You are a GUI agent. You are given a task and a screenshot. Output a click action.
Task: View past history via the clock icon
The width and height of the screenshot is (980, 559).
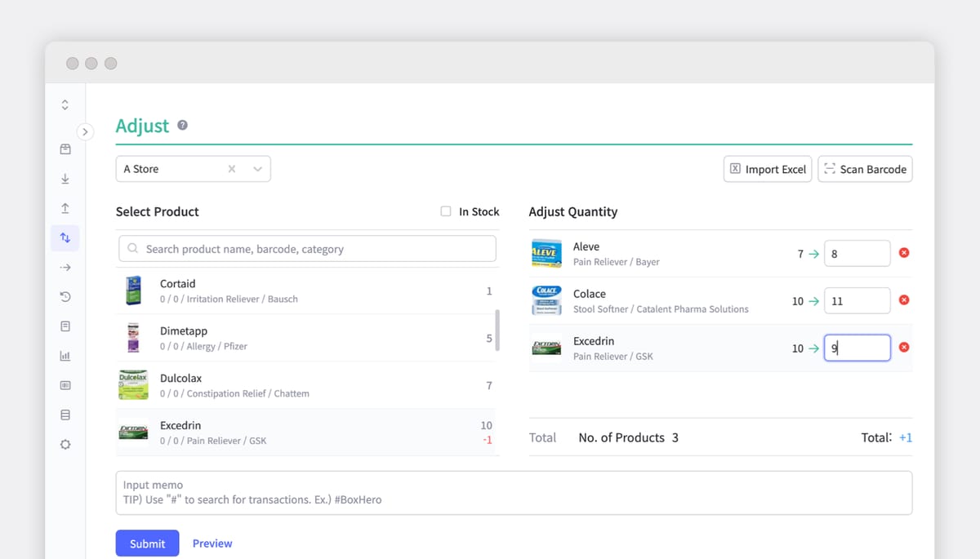click(x=65, y=296)
